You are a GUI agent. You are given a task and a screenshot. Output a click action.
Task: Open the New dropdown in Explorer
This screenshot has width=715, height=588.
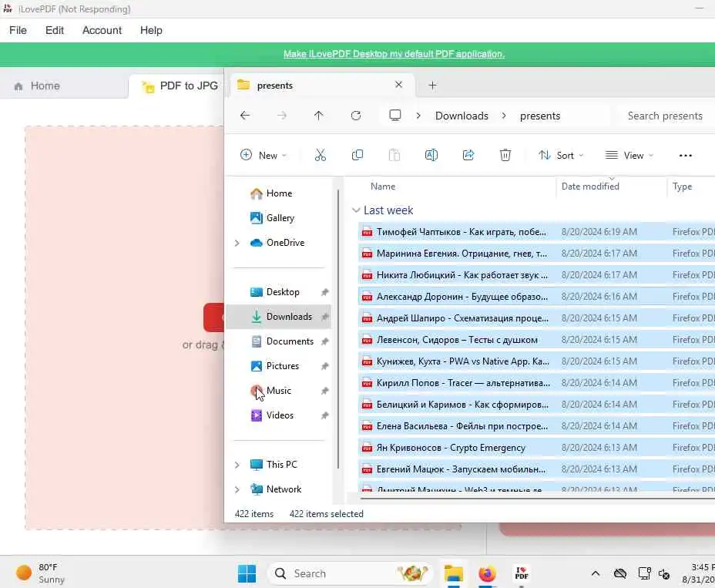click(x=264, y=156)
